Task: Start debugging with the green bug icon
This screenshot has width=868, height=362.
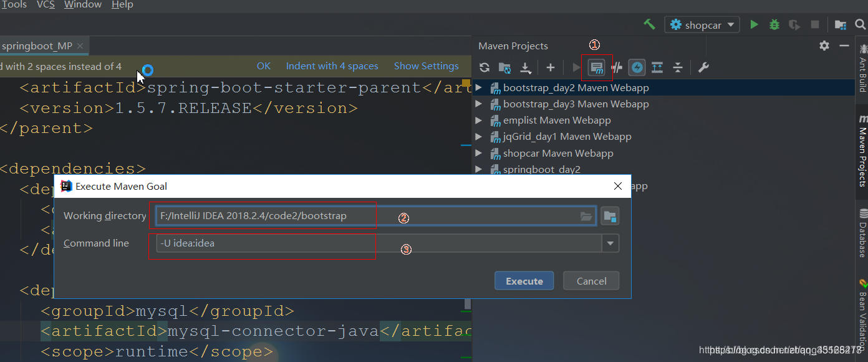Action: tap(774, 25)
